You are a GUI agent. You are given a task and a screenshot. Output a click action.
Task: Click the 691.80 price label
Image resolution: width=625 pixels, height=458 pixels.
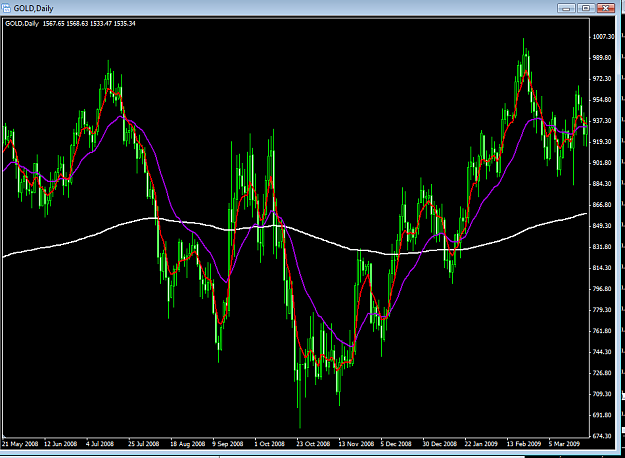tap(602, 415)
